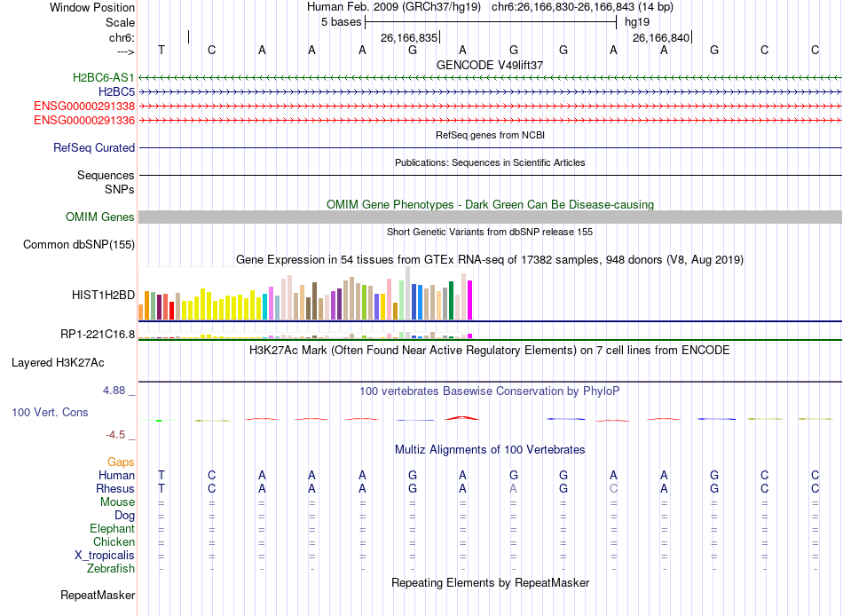Click the H2BC6-AS1 gene label
The image size is (843, 616).
(x=103, y=77)
